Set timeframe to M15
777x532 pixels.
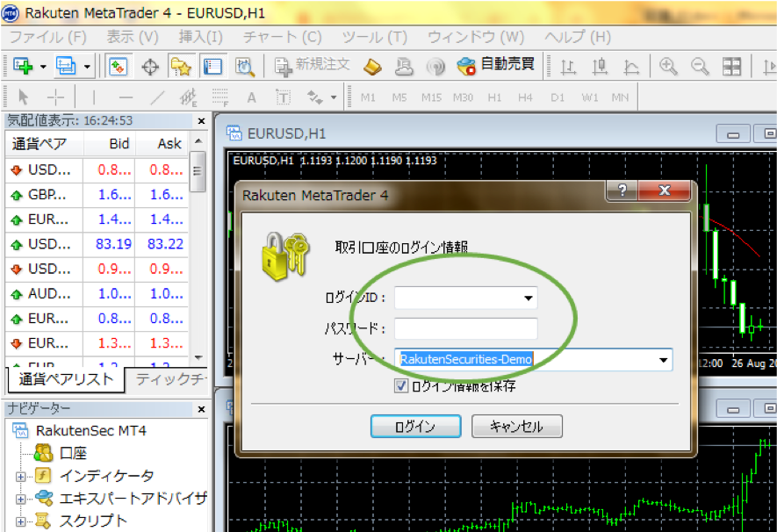tap(432, 97)
